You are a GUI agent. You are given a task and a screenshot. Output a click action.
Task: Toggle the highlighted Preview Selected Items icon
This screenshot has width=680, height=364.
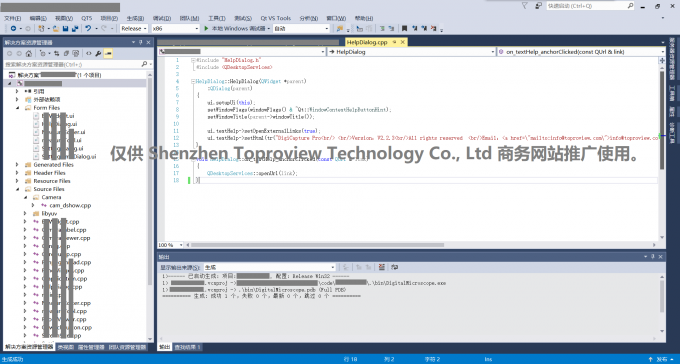(x=108, y=53)
